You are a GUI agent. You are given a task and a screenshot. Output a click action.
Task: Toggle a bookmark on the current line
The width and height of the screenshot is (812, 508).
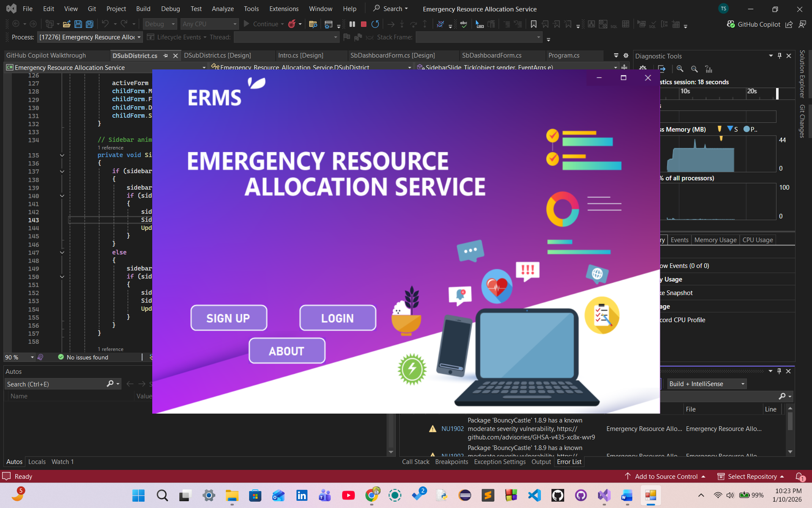coord(534,24)
